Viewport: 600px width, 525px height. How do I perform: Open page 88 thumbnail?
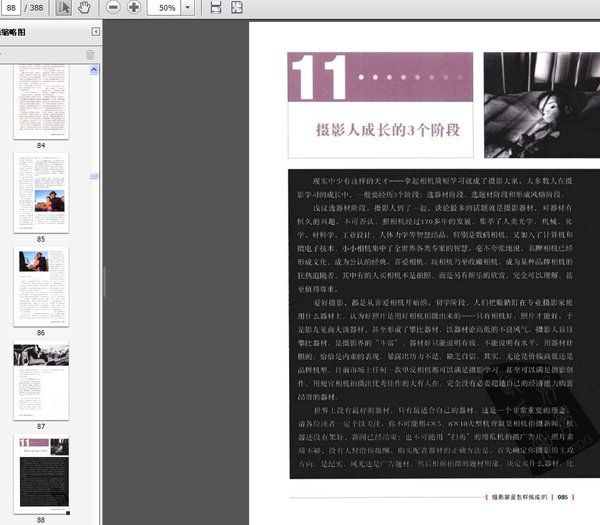(41, 474)
